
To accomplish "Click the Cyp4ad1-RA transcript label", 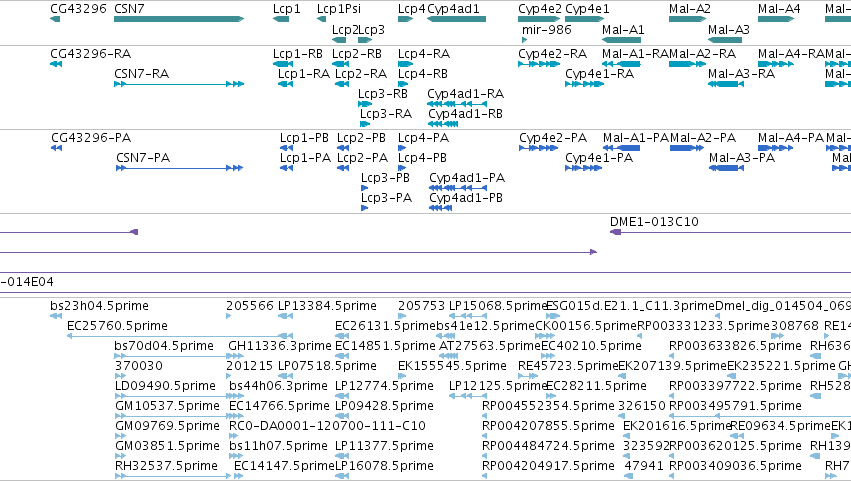I will tap(466, 94).
